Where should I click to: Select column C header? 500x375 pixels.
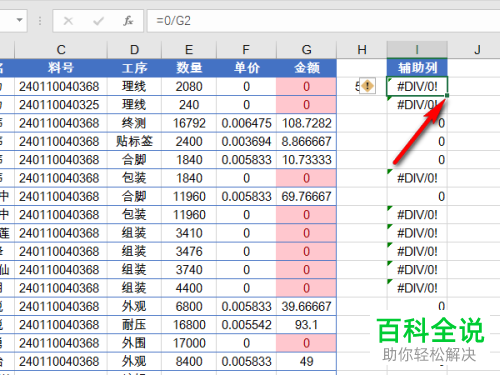61,50
